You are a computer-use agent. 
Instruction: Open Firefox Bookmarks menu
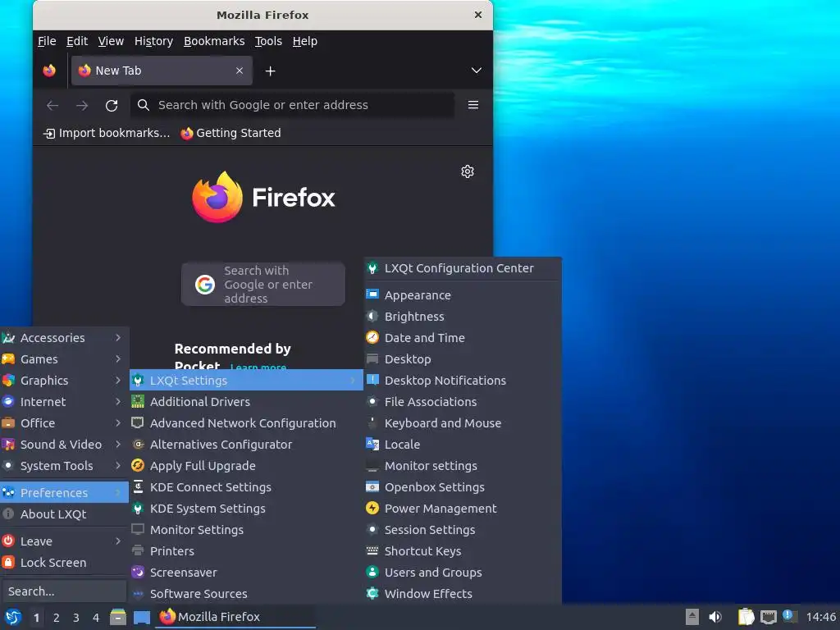point(214,41)
